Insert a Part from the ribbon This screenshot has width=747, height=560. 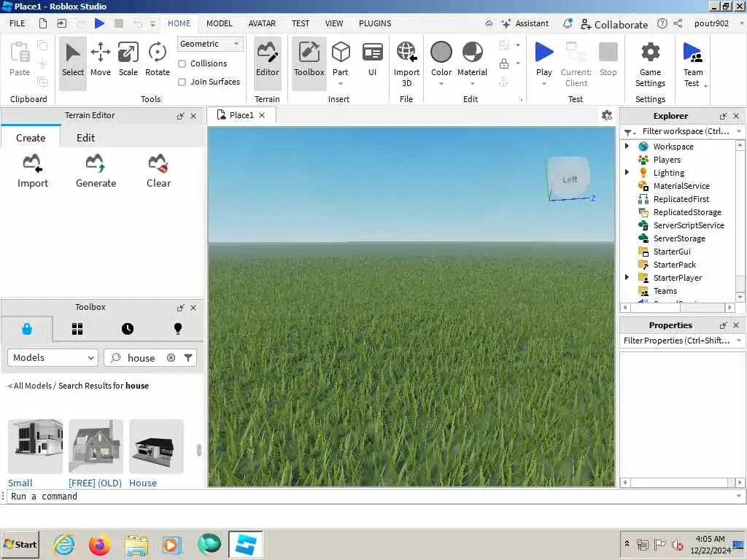tap(341, 52)
